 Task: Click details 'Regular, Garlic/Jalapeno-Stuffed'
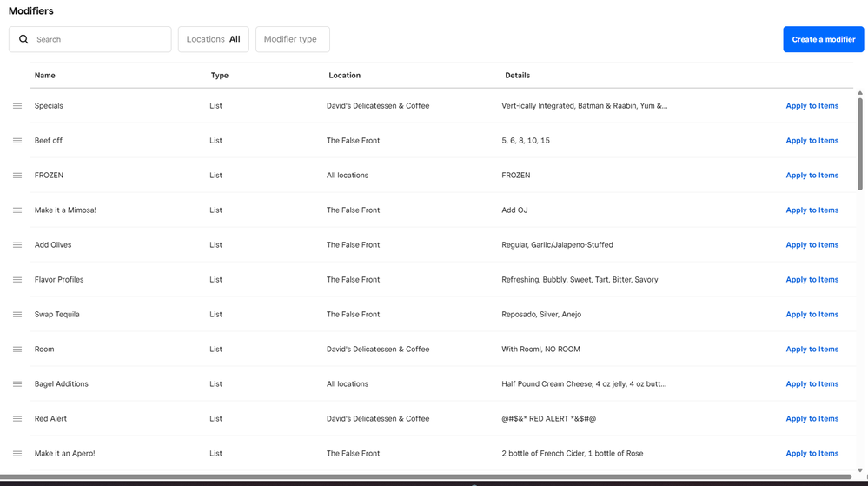click(x=557, y=245)
